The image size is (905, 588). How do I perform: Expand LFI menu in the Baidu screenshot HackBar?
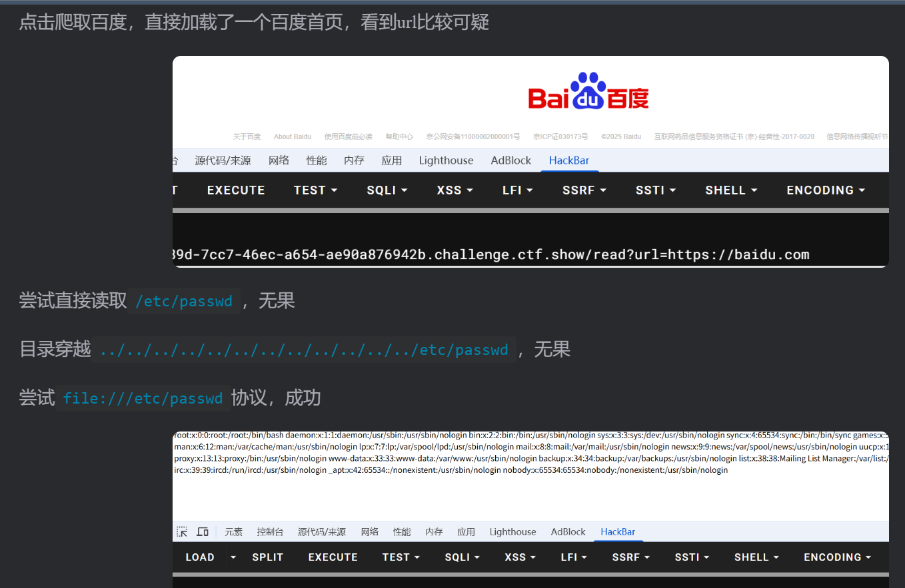pos(518,190)
